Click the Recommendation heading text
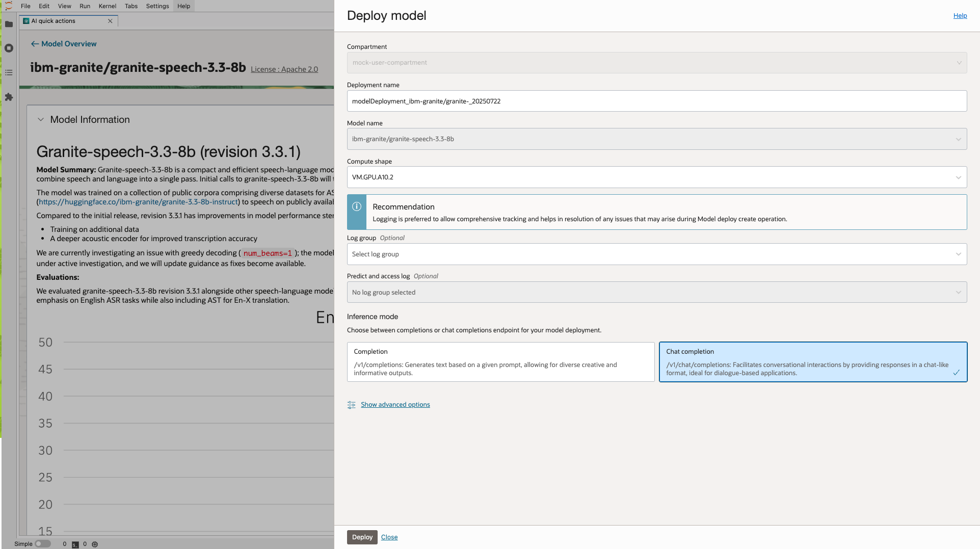 click(404, 207)
